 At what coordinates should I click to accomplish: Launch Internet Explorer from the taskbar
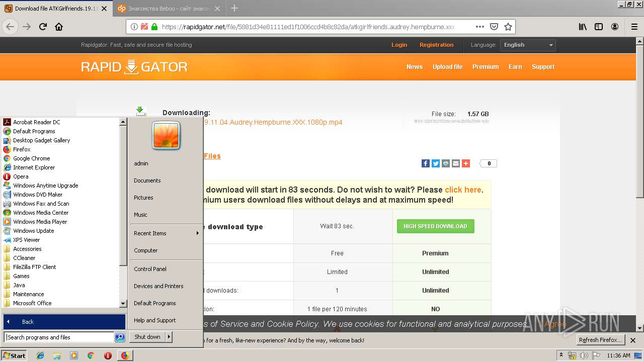tap(40, 355)
